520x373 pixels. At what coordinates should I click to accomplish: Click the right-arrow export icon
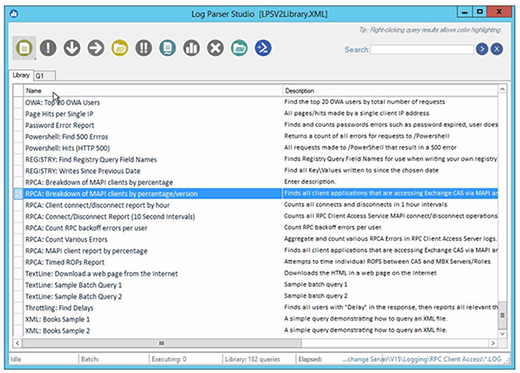tap(96, 48)
